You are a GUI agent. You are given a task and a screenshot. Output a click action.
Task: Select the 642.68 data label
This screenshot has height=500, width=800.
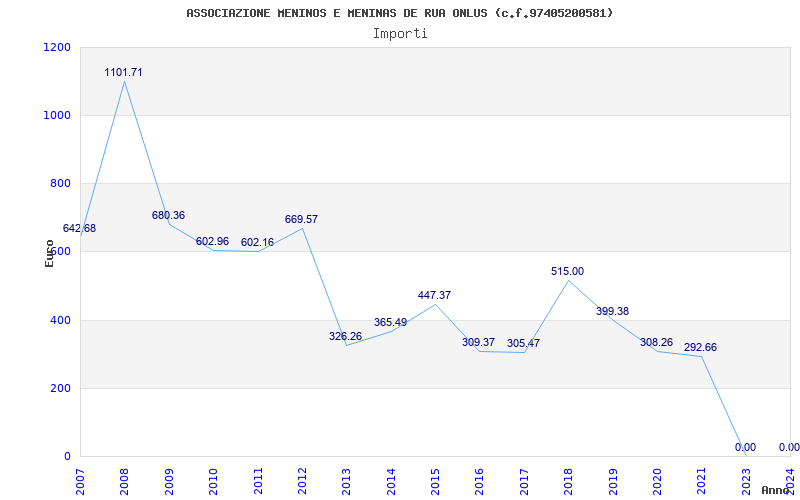(x=79, y=229)
